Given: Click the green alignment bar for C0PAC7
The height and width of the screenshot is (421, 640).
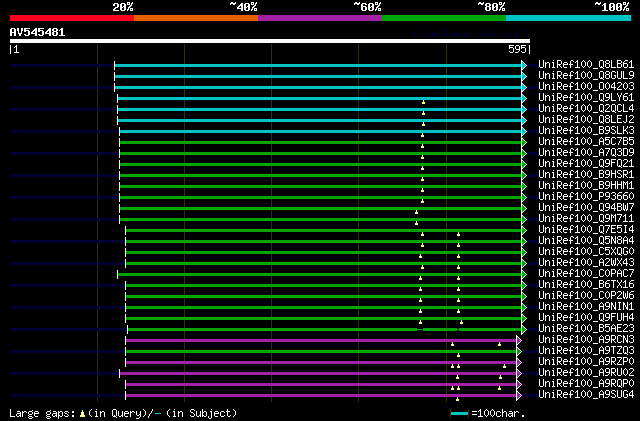Looking at the screenshot, I should 320,275.
